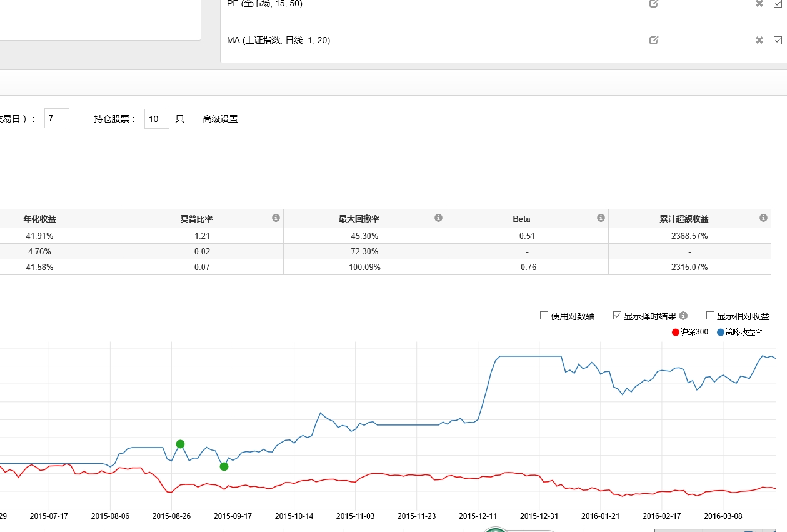Image resolution: width=787 pixels, height=532 pixels.
Task: Enable the 使用对数轴 checkbox
Action: pos(544,316)
